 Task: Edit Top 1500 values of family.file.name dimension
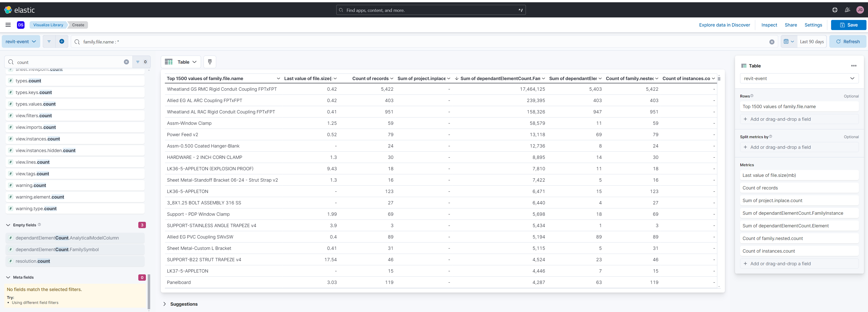pyautogui.click(x=799, y=106)
